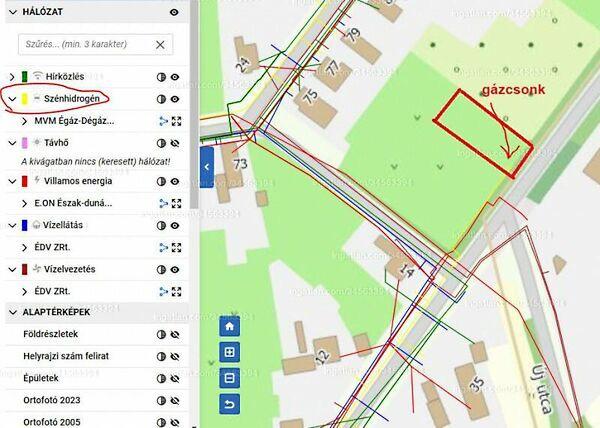Open share icon for E.ON Észak-duná layer

tap(162, 203)
